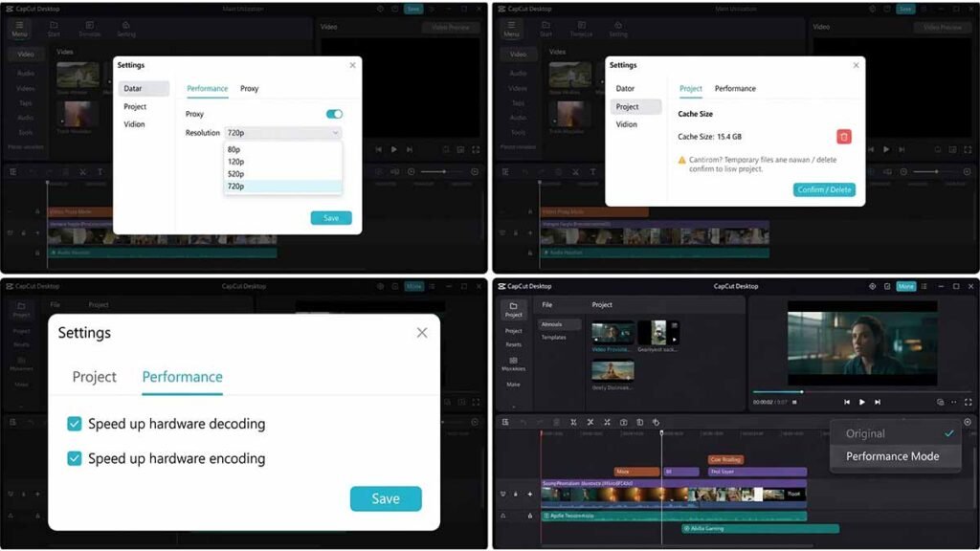Toggle the Proxy switch in the Proxy settings dialog

(334, 114)
